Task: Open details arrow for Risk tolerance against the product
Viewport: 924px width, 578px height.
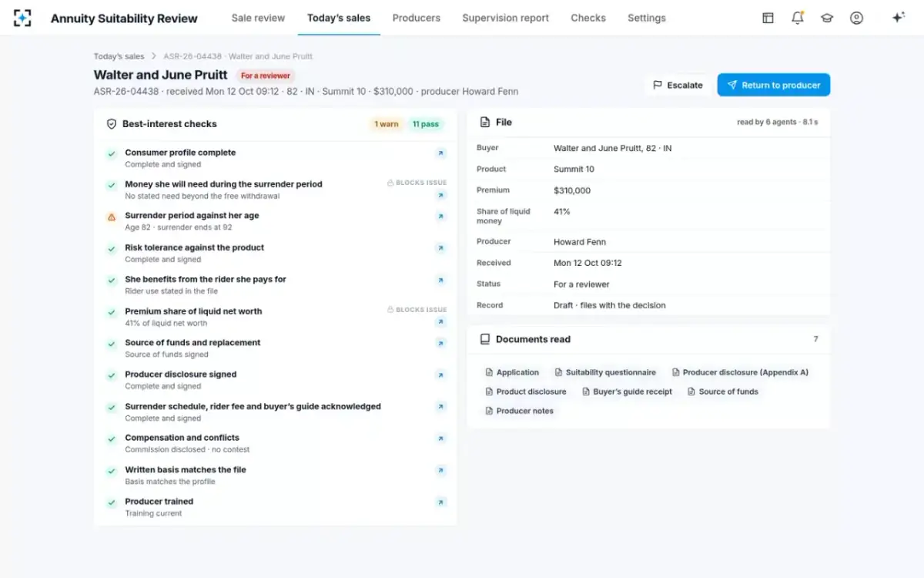Action: tap(440, 248)
